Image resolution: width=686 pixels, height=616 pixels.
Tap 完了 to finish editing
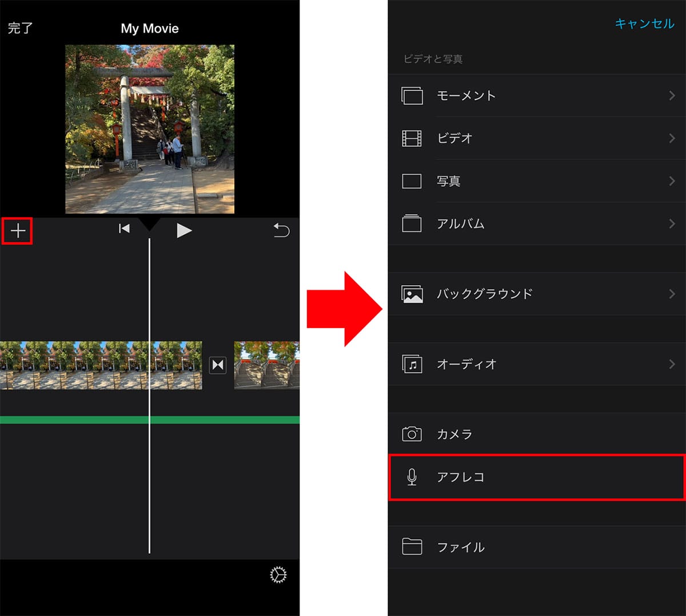pos(20,28)
